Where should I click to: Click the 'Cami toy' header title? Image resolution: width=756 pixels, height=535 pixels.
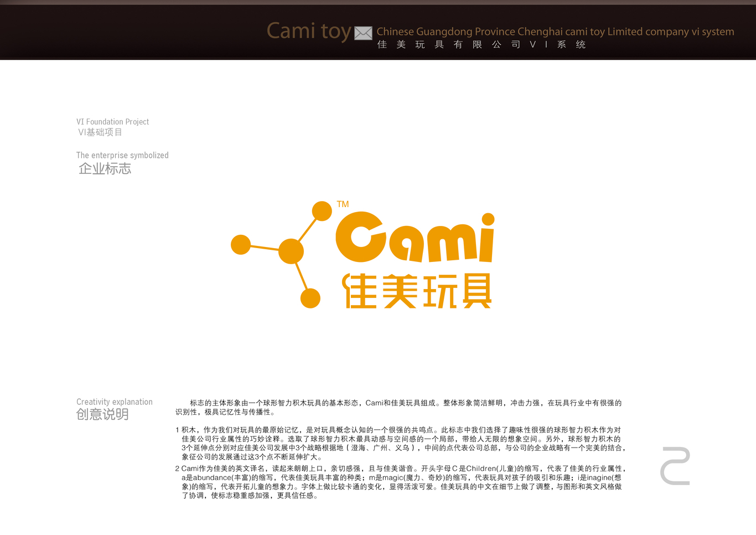point(309,31)
